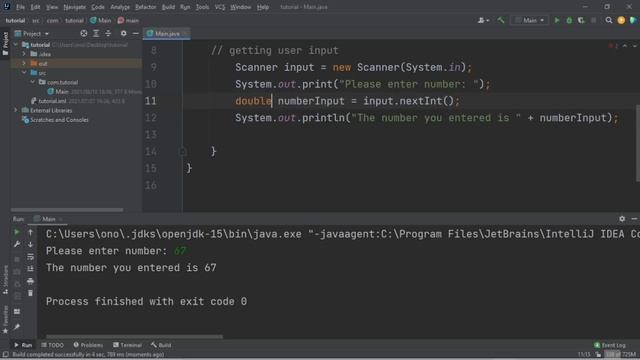
Task: Open Run panel settings gear
Action: pos(622,219)
